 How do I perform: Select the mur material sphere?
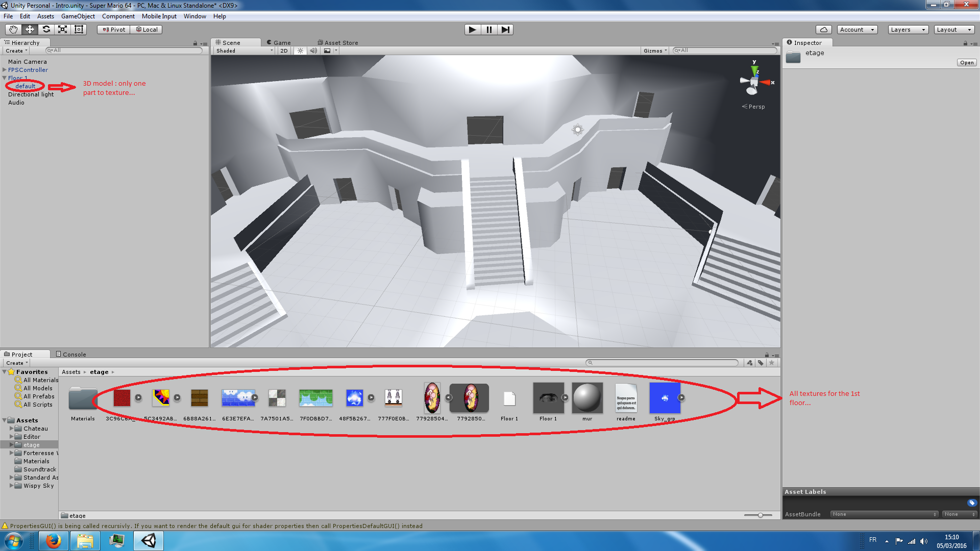click(587, 398)
